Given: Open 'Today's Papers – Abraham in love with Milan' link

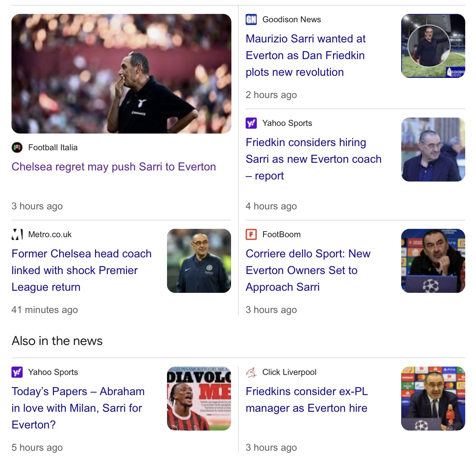Looking at the screenshot, I should point(78,408).
